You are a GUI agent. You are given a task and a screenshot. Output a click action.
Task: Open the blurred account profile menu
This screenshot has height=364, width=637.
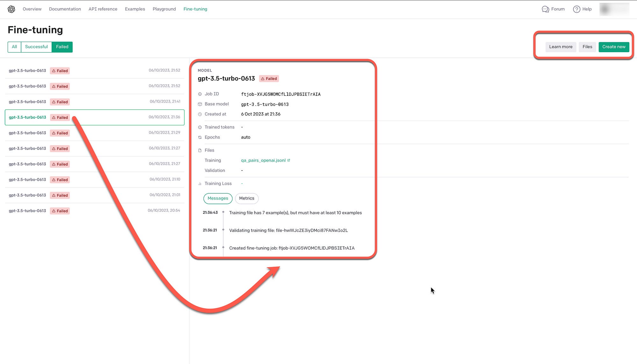(x=614, y=9)
